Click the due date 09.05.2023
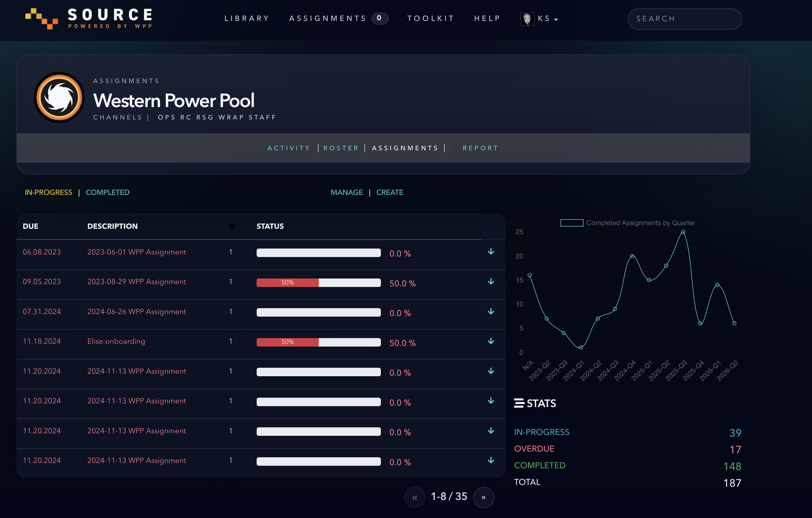This screenshot has width=812, height=518. (42, 282)
